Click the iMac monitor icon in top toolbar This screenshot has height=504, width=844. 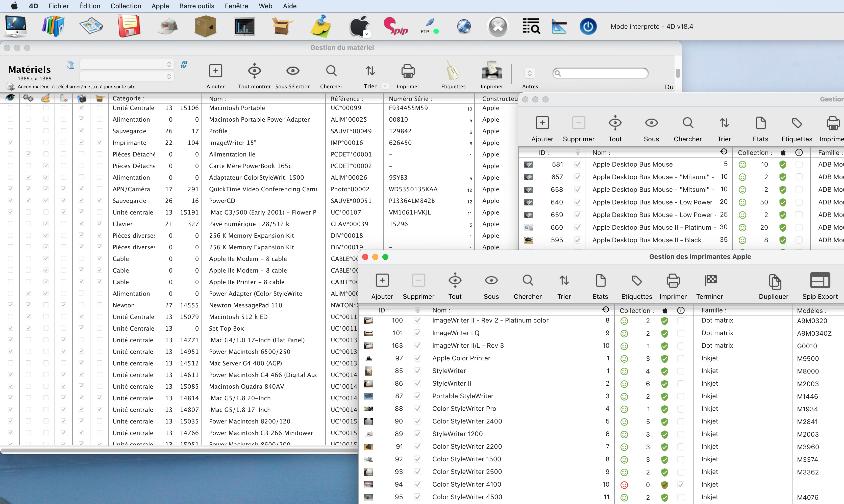pyautogui.click(x=16, y=26)
